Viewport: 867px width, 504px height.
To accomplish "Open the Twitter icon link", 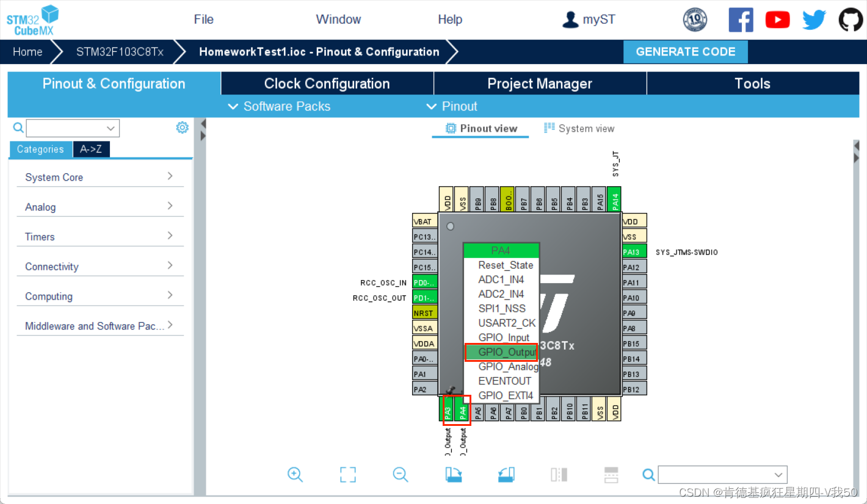I will click(814, 20).
